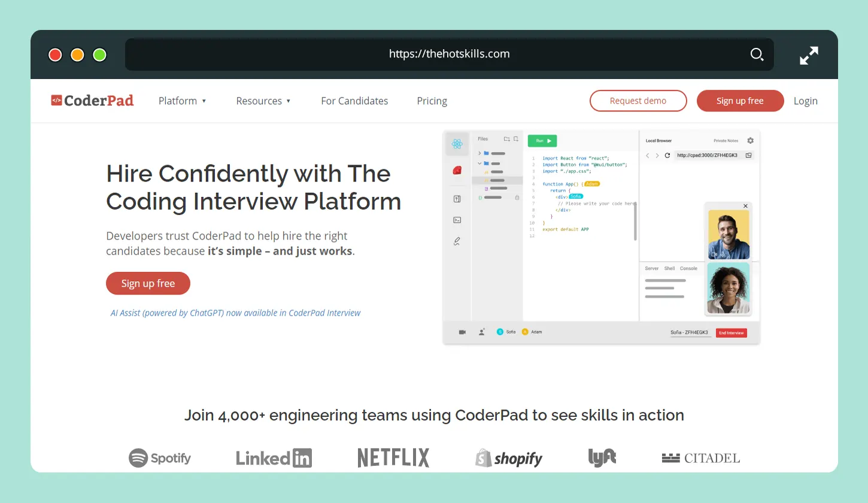Open the AI Assist announcement link
Viewport: 868px width, 503px height.
point(236,313)
